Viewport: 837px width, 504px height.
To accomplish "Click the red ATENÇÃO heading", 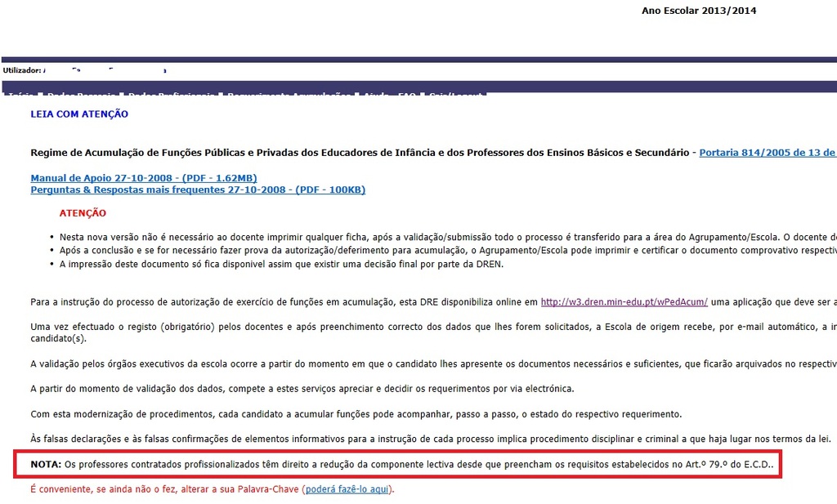I will (83, 213).
